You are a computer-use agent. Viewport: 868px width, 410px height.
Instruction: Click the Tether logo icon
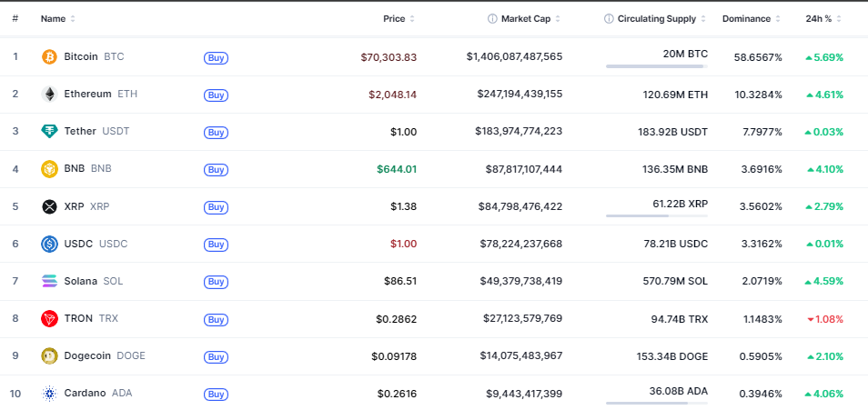point(49,131)
